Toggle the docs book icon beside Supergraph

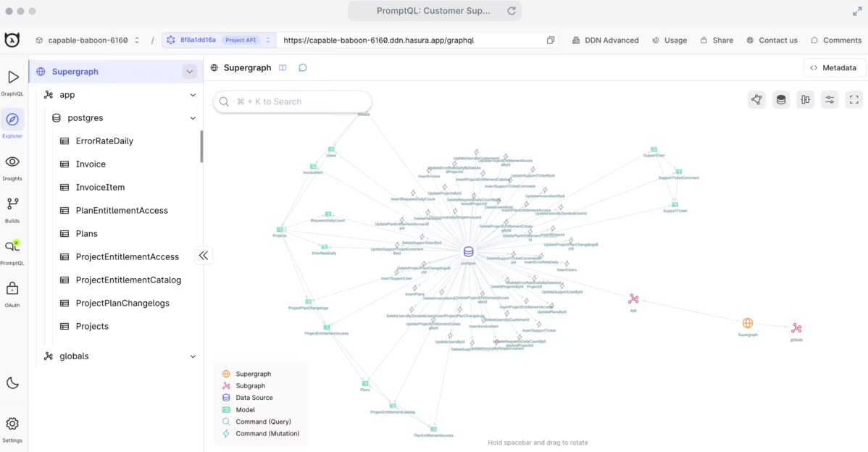[x=283, y=67]
